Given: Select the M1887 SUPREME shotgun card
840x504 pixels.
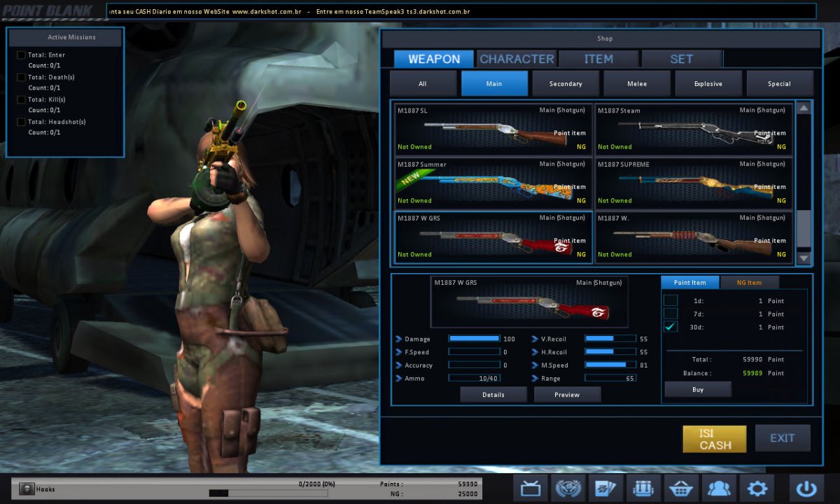Looking at the screenshot, I should point(694,183).
